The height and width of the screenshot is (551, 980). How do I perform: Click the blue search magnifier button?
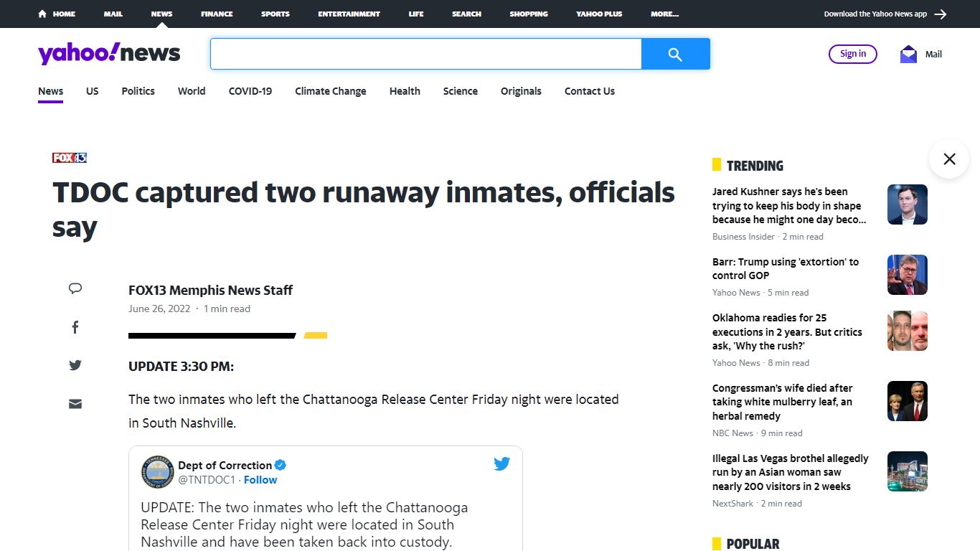tap(675, 54)
